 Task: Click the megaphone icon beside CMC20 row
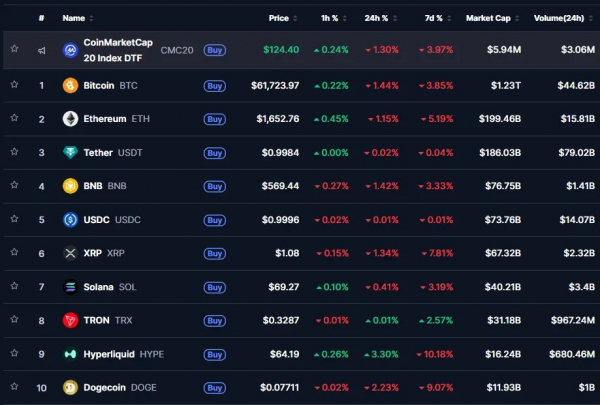(x=41, y=50)
